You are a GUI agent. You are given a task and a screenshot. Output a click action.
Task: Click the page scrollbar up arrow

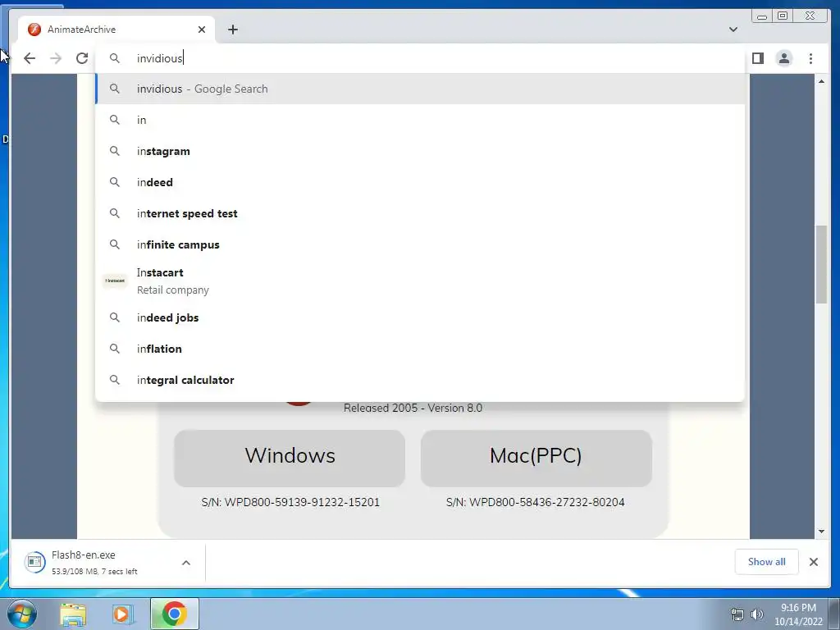tap(821, 81)
